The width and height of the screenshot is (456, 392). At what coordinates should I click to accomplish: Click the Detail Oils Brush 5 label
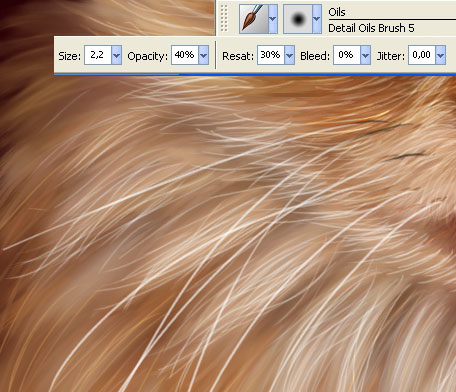(x=371, y=28)
